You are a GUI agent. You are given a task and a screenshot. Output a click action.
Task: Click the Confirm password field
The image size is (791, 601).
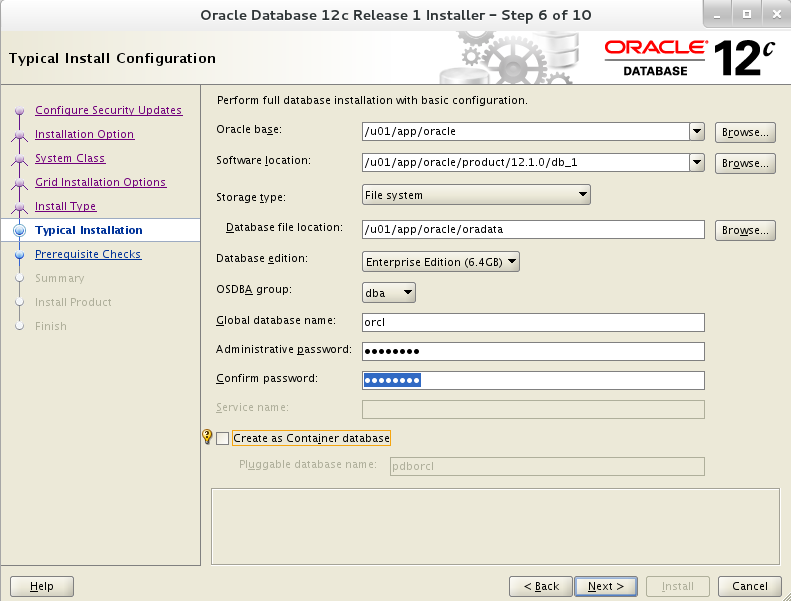point(533,380)
